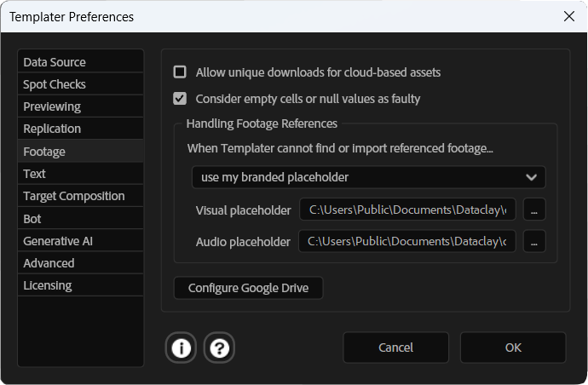Switch to the Spot Checks tab
The width and height of the screenshot is (588, 385).
click(x=81, y=84)
